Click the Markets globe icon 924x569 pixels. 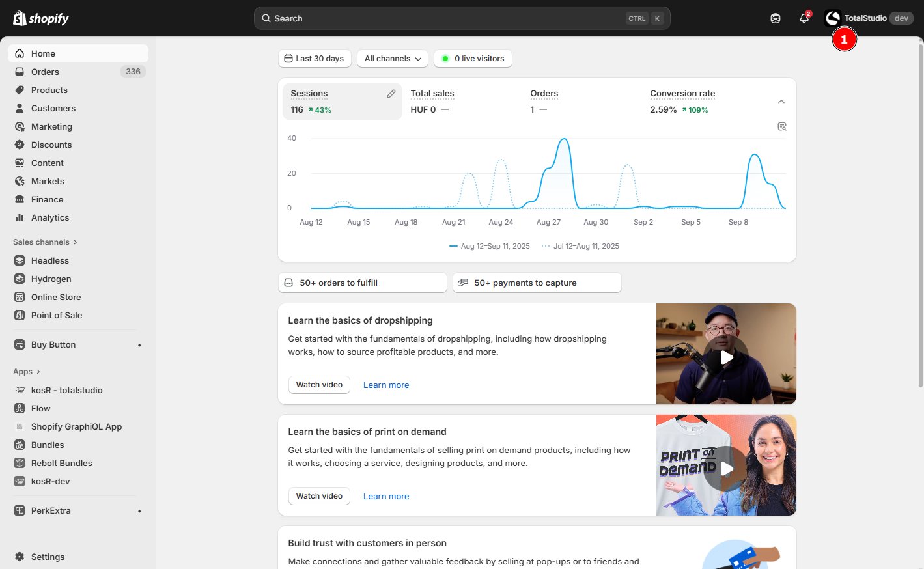click(20, 181)
